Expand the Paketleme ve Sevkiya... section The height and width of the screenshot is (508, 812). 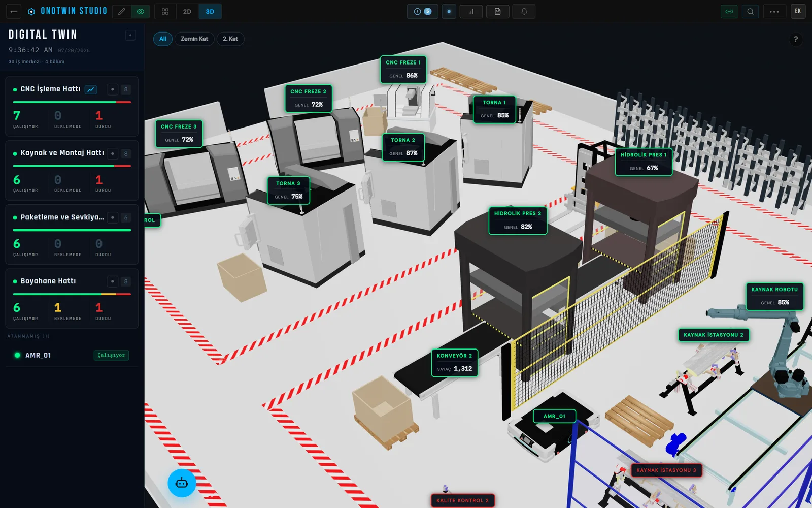click(62, 217)
